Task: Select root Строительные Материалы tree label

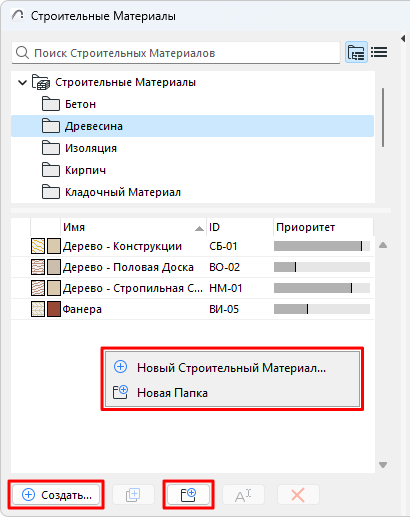Action: [x=125, y=82]
